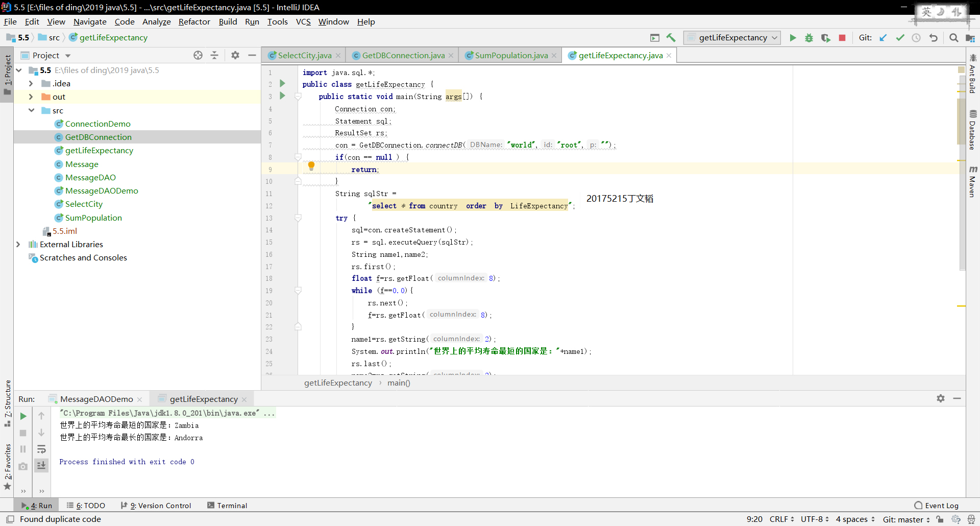The height and width of the screenshot is (526, 980).
Task: Open Database side panel
Action: 973,129
